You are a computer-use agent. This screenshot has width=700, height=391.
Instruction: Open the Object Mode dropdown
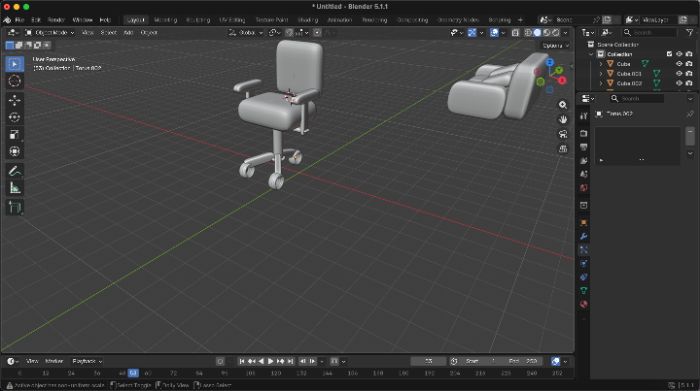tap(50, 33)
